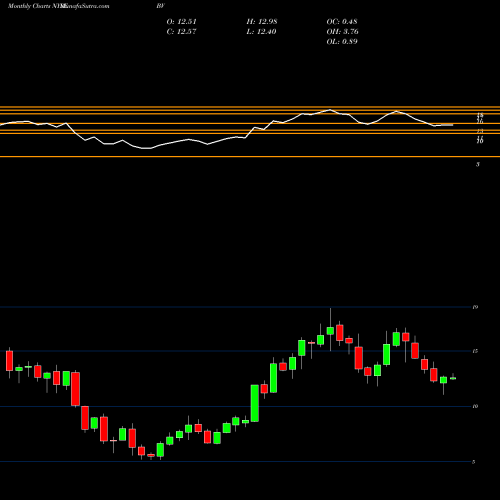Click the OL: 0.89 reading

342,42
